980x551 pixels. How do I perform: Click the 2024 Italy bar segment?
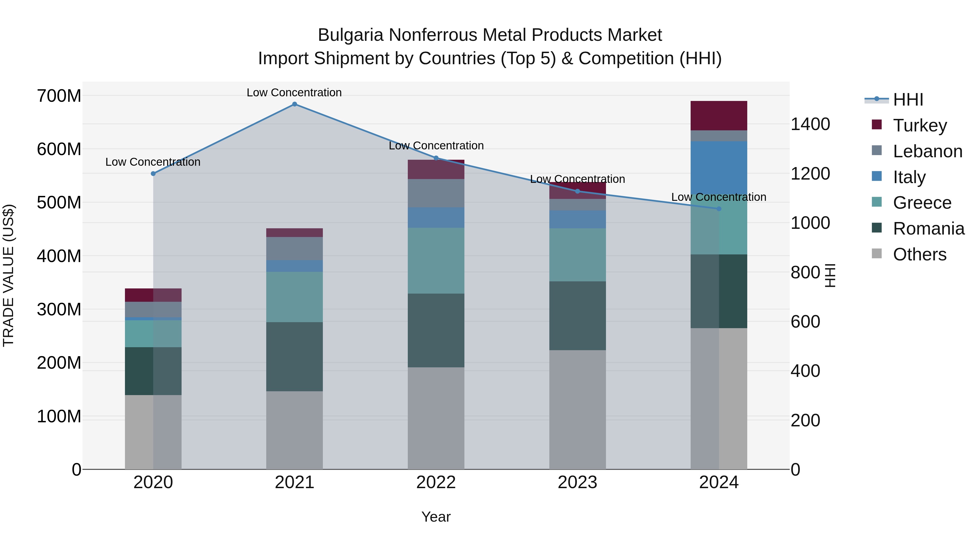[719, 168]
